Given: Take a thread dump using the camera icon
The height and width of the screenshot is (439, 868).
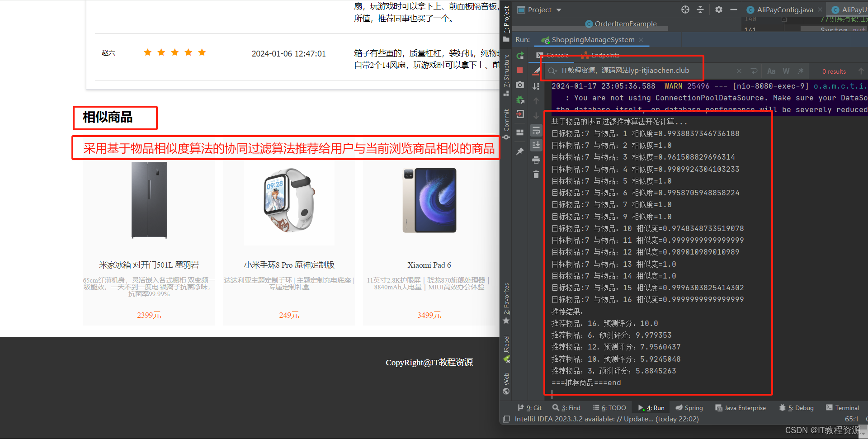Looking at the screenshot, I should [x=520, y=85].
